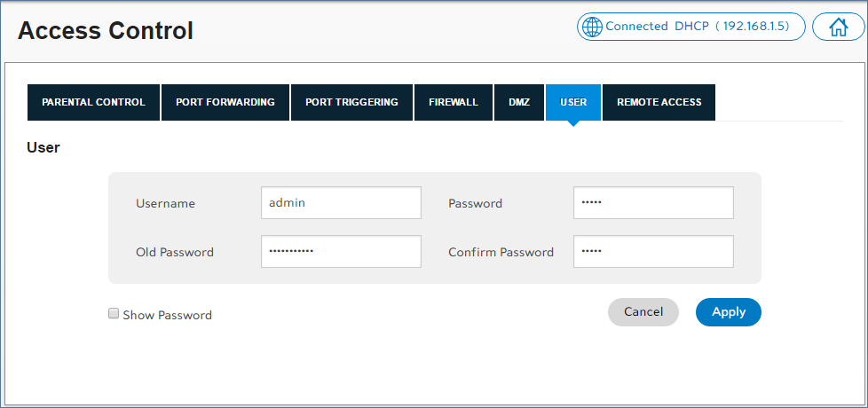
Task: Select the DMZ tab
Action: click(519, 102)
